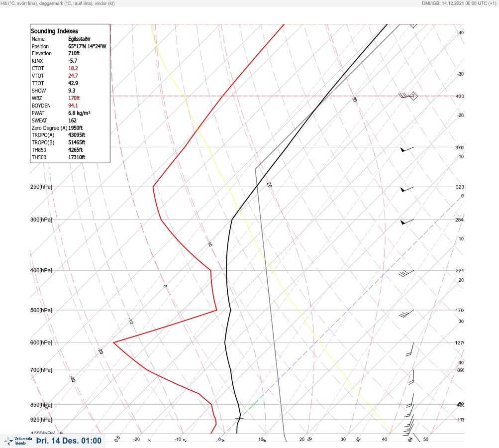Click the 700[hPa] pressure level label
This screenshot has width=499, height=448.
point(41,370)
